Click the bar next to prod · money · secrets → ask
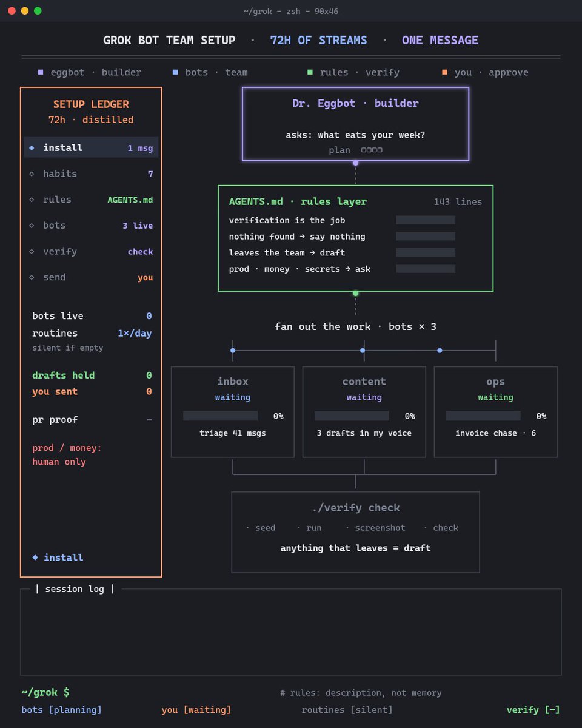The image size is (582, 728). [426, 268]
